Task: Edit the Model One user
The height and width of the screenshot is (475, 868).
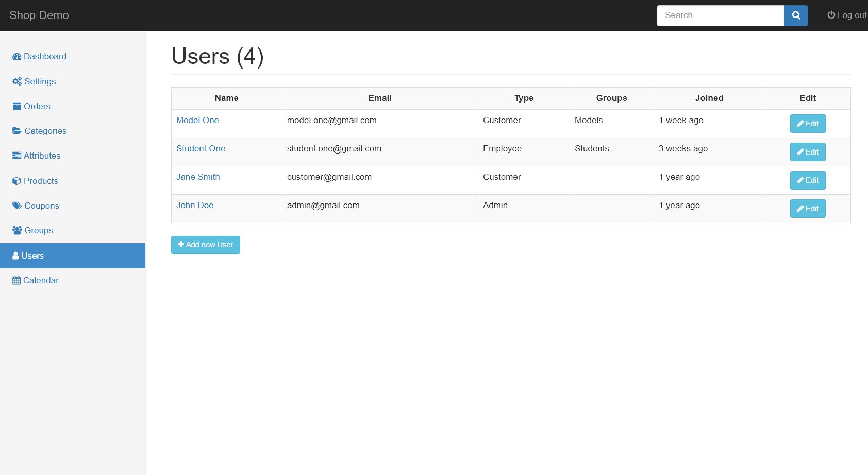Action: pyautogui.click(x=808, y=124)
